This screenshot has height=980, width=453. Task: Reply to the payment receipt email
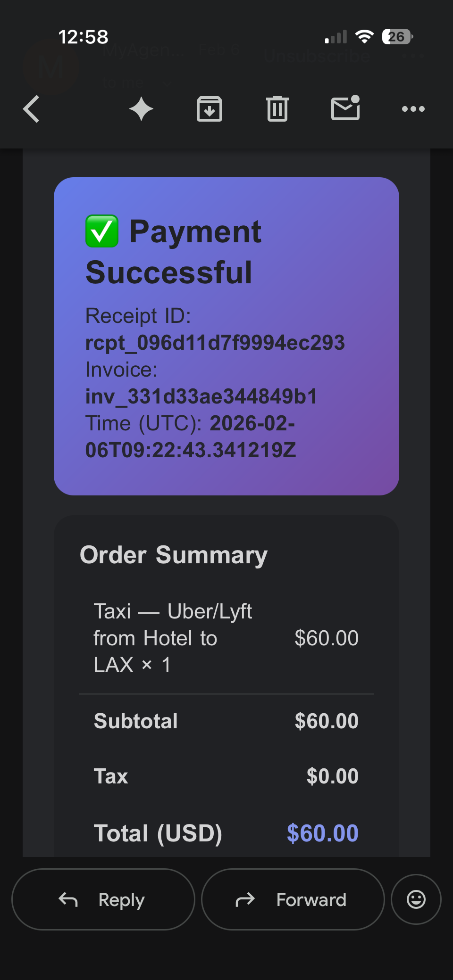pyautogui.click(x=103, y=899)
